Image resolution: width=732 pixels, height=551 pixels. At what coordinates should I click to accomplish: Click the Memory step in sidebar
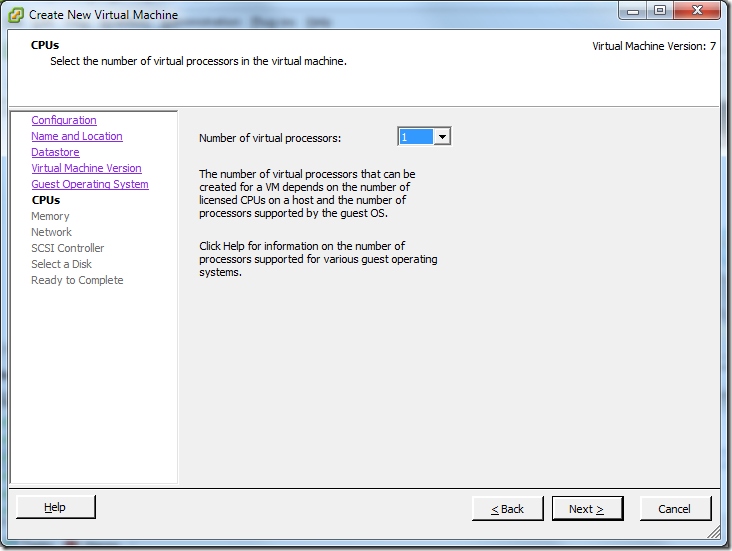(50, 216)
